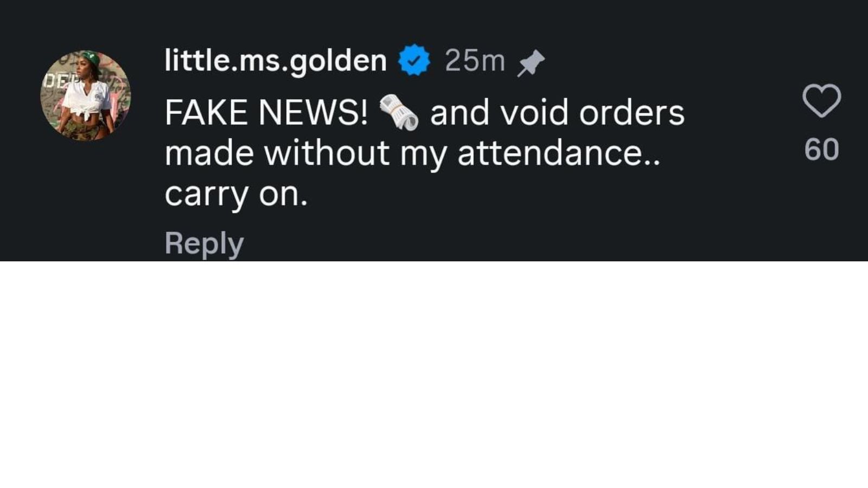Click the pushpin icon beside the timestamp
The image size is (868, 488).
(531, 63)
